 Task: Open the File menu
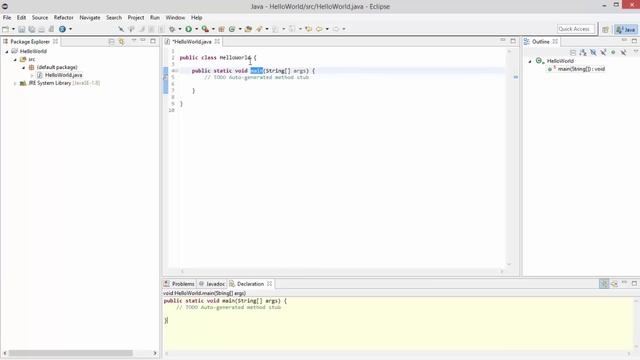7,18
